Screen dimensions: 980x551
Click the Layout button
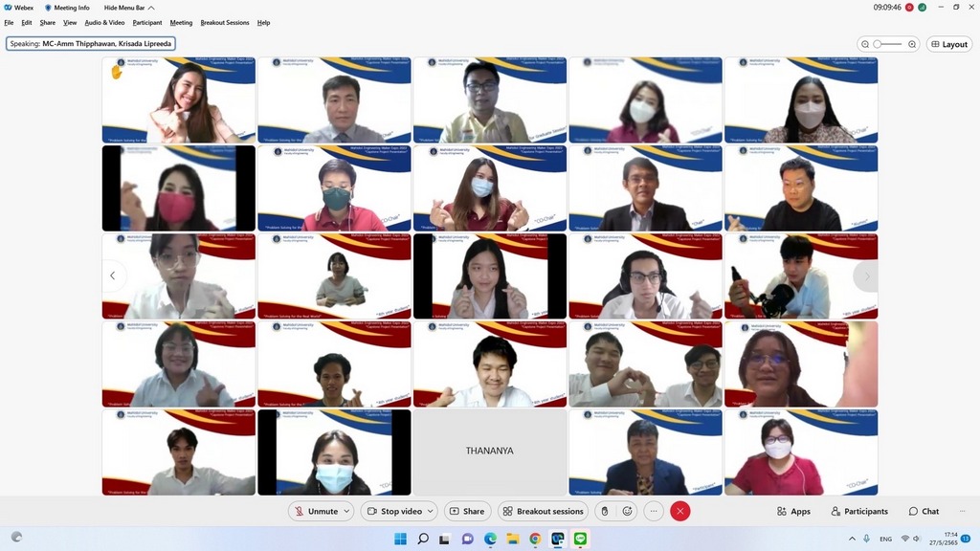pos(948,44)
